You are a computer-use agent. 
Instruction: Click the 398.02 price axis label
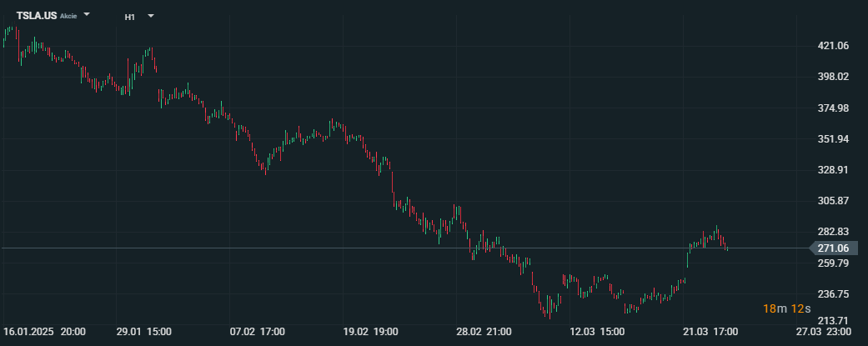[833, 77]
